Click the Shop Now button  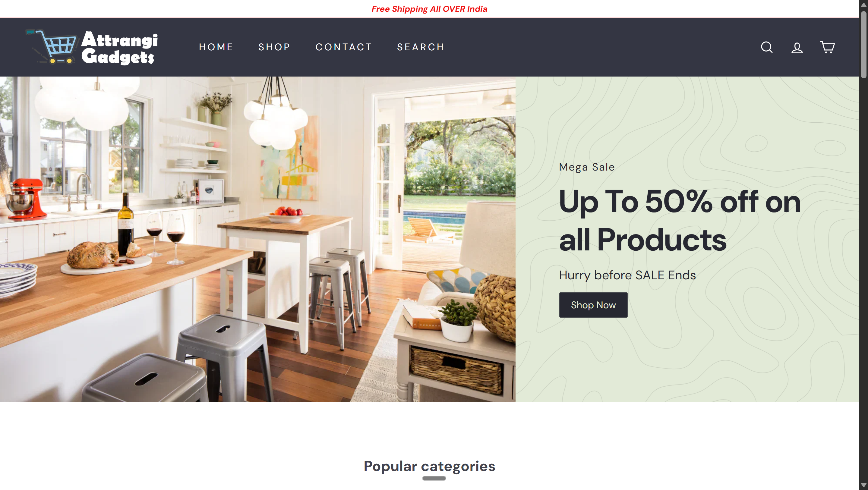click(593, 305)
